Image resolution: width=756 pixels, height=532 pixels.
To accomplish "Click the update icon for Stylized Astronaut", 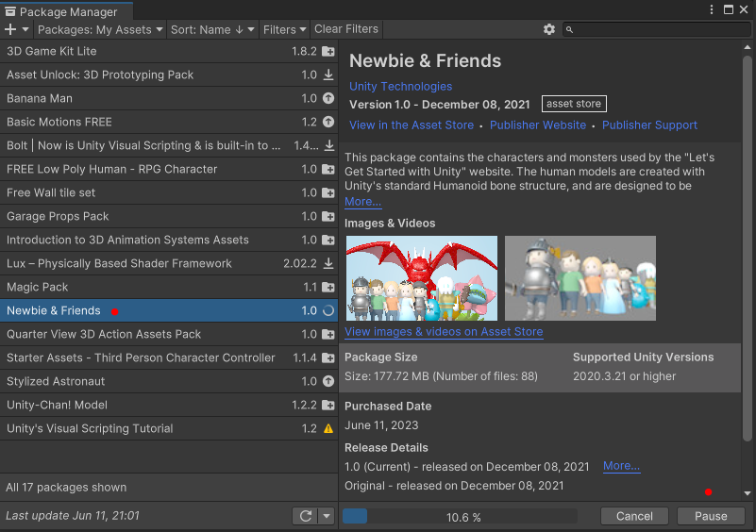I will click(x=328, y=381).
